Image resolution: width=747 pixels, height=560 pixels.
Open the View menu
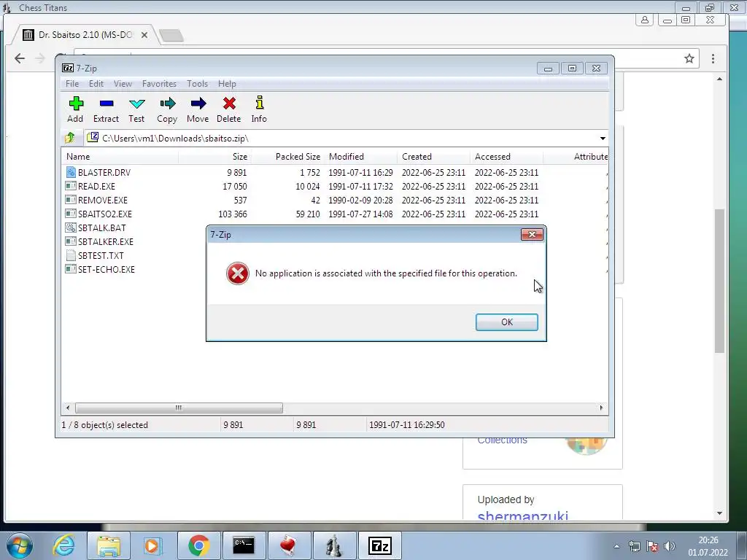(x=123, y=84)
